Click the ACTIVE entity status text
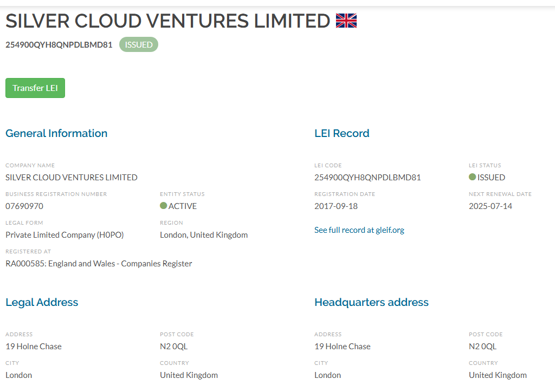The image size is (555, 392). coord(182,206)
